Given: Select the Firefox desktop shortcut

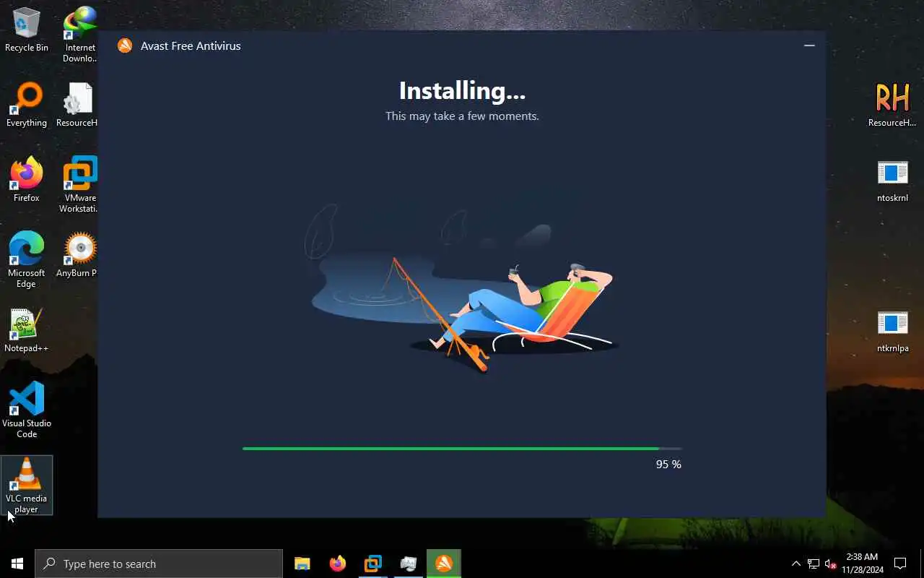Looking at the screenshot, I should pyautogui.click(x=27, y=181).
